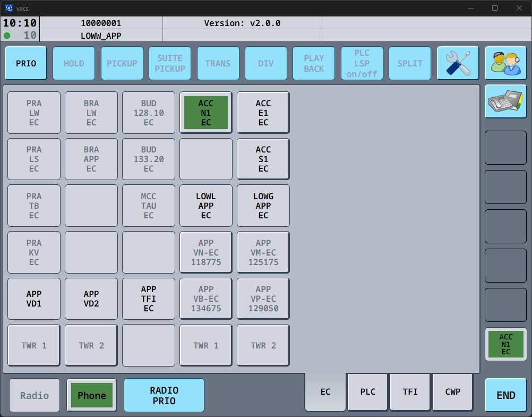Toggle the RADIO PRIO button
Screen dimensions: 532x417
[x=164, y=395]
